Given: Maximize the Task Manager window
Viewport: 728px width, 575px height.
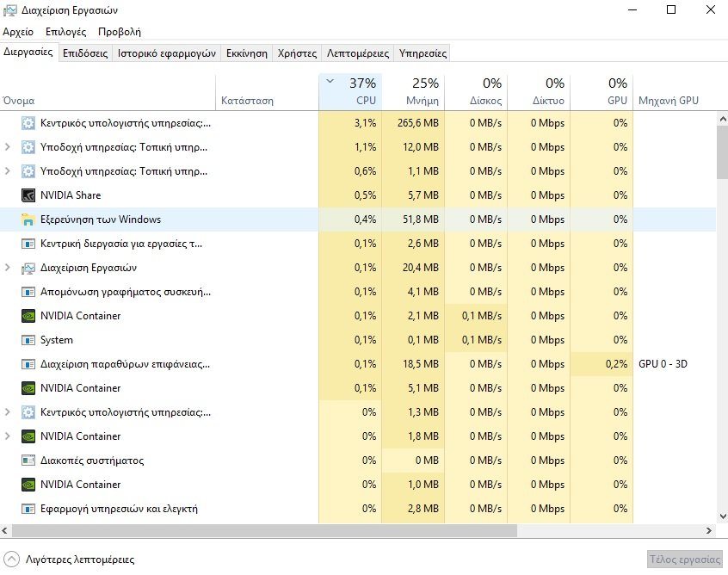Looking at the screenshot, I should pyautogui.click(x=671, y=9).
